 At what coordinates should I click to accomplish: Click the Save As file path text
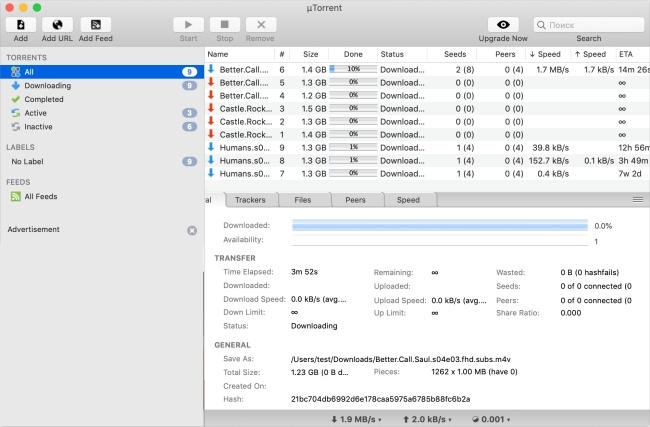coord(401,359)
